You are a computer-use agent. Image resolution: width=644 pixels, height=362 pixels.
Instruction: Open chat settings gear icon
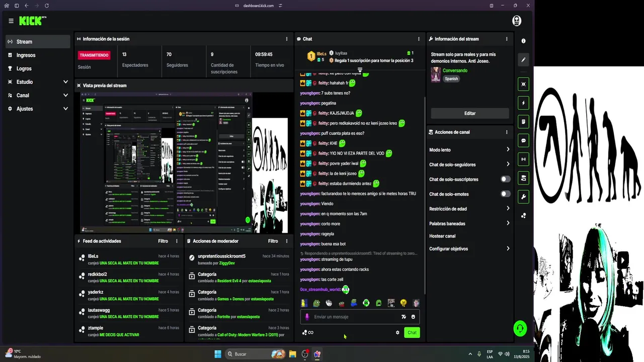(x=397, y=332)
